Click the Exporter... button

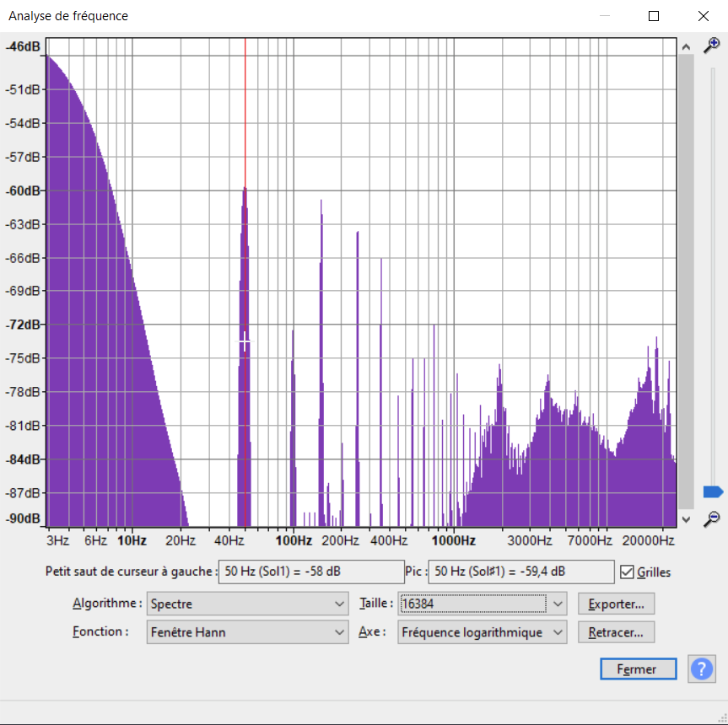(616, 604)
